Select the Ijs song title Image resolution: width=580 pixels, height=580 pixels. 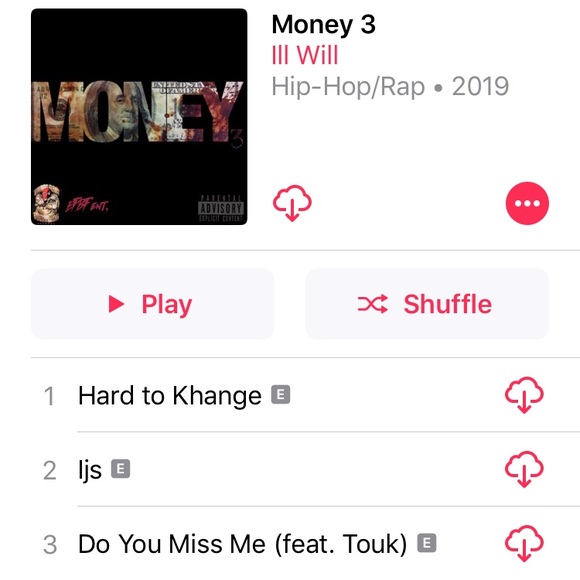click(x=90, y=470)
